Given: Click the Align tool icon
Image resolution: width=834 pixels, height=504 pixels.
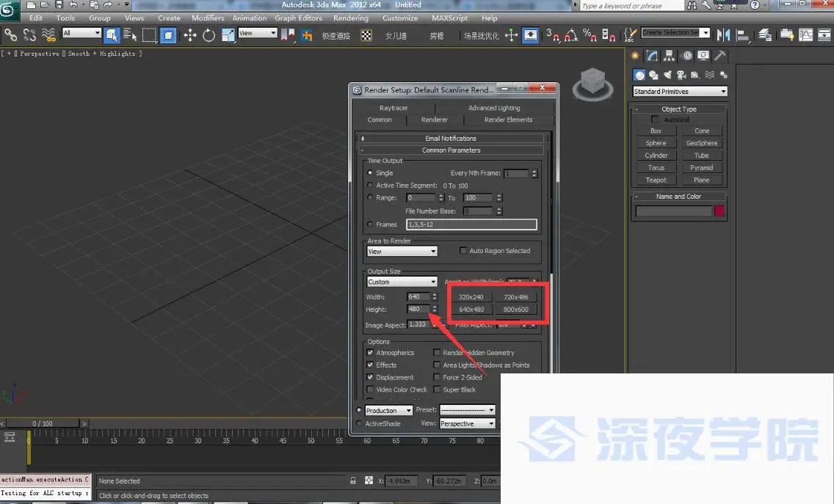Looking at the screenshot, I should point(742,35).
